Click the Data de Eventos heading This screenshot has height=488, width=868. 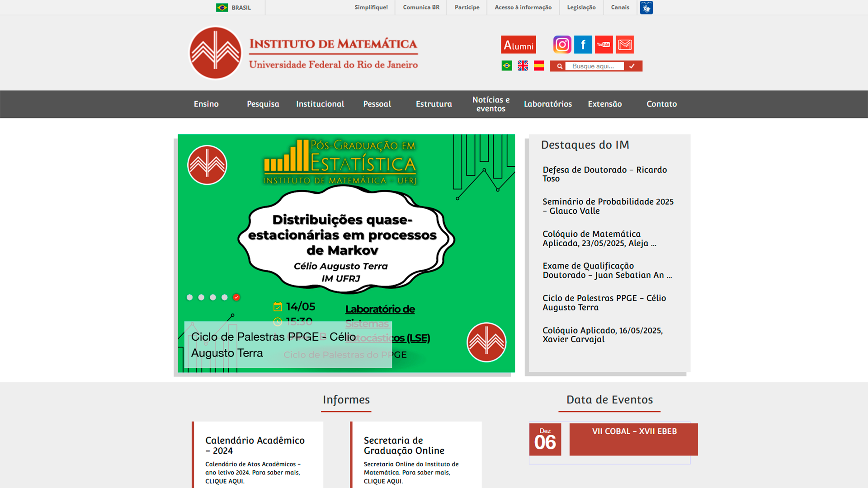(x=609, y=400)
